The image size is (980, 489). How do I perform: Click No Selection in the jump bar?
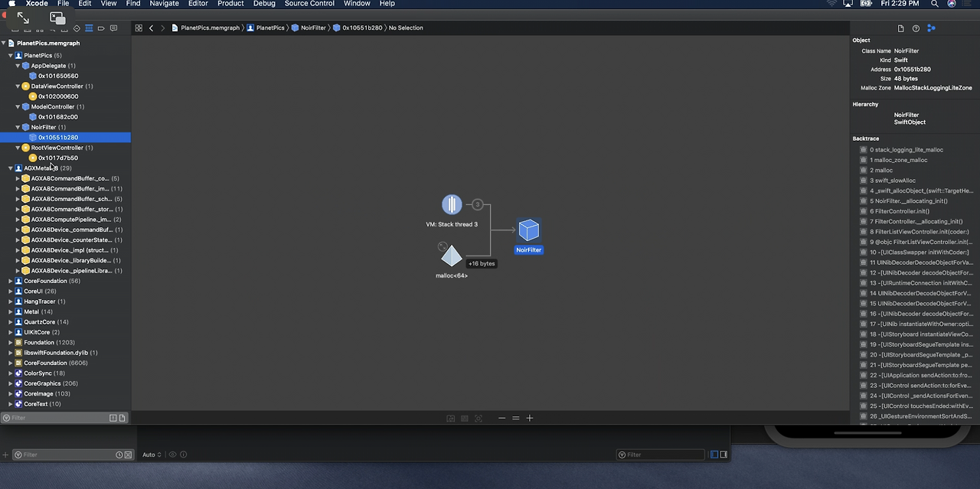coord(406,28)
